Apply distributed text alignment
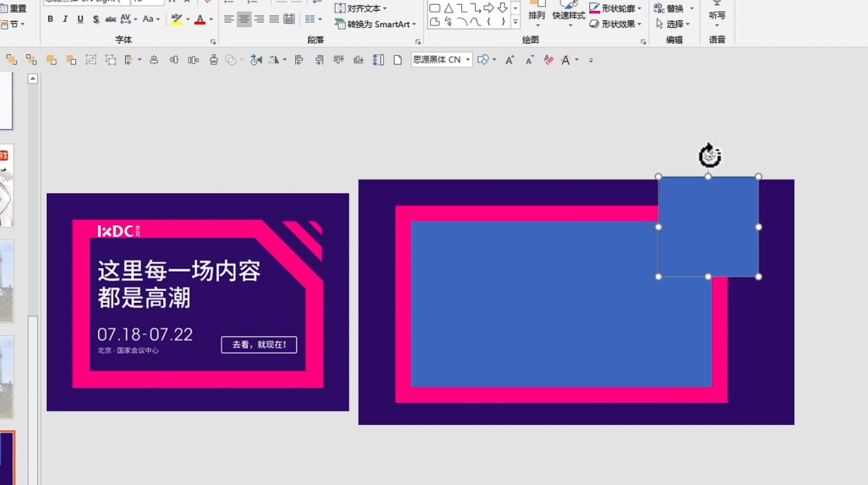 click(x=289, y=20)
